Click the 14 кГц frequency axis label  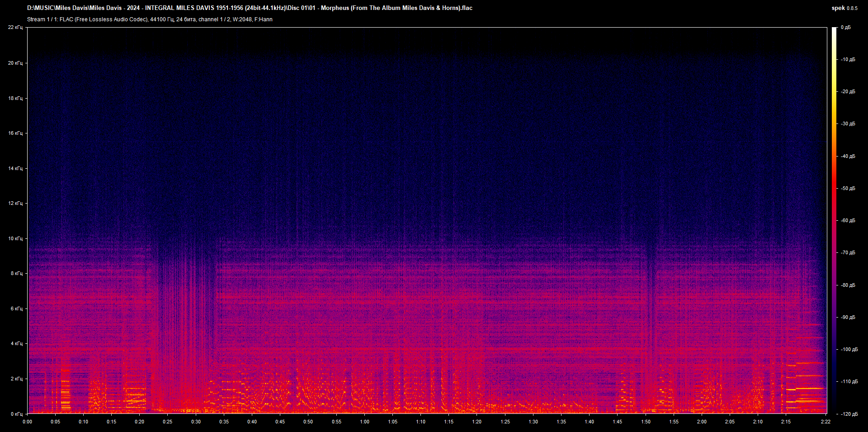click(x=15, y=168)
